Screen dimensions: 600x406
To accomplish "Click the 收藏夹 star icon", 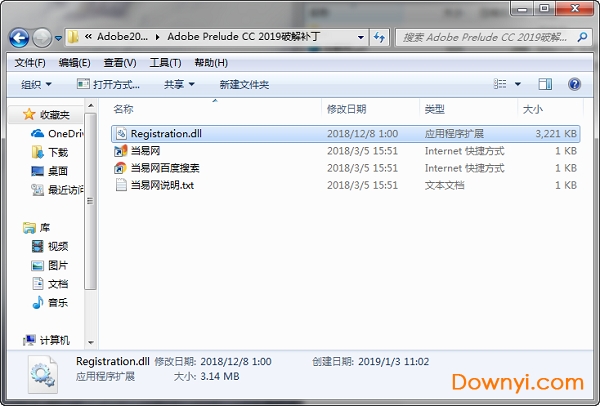I will click(x=29, y=114).
